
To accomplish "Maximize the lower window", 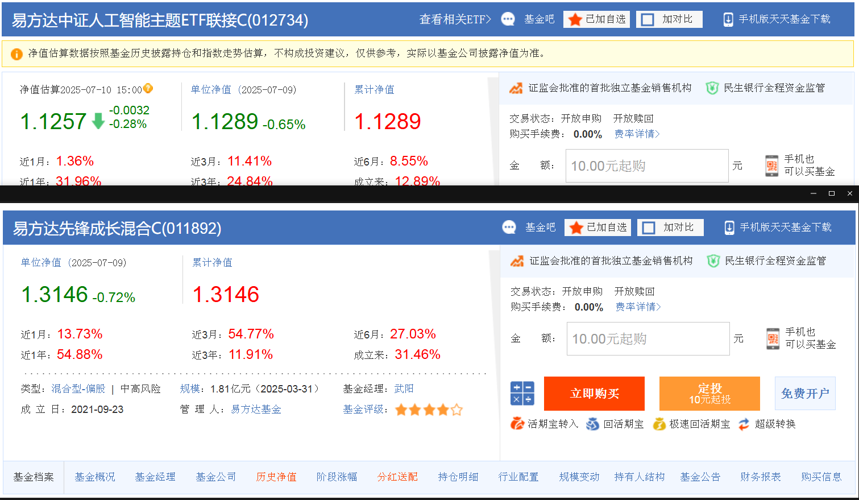I will point(831,193).
